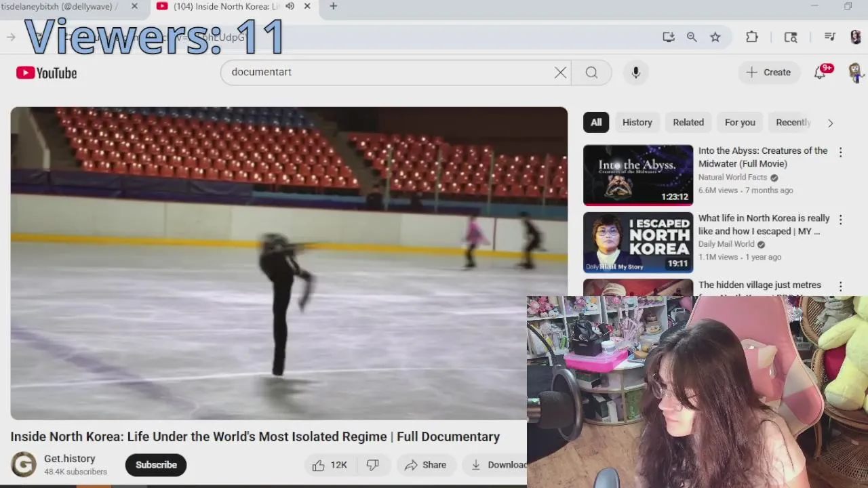Show more filter chips with arrow
868x488 pixels.
[830, 123]
